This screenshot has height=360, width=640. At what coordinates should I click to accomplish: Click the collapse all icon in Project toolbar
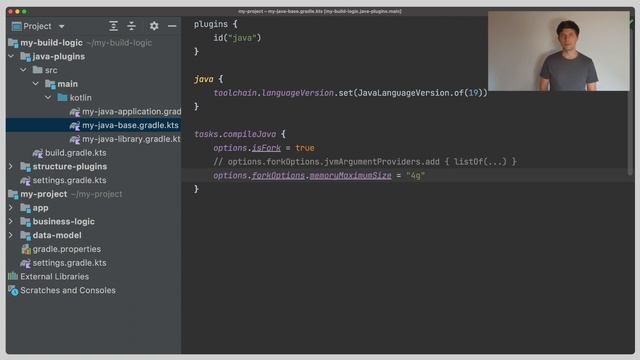pos(131,26)
